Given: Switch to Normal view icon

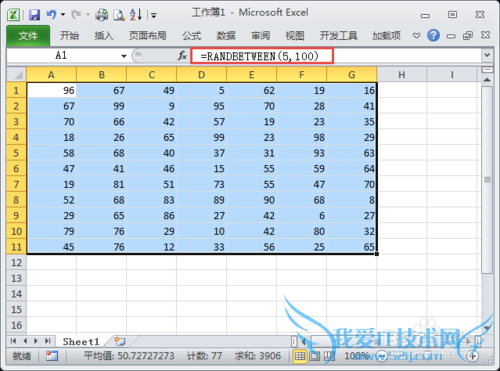Looking at the screenshot, I should [300, 356].
